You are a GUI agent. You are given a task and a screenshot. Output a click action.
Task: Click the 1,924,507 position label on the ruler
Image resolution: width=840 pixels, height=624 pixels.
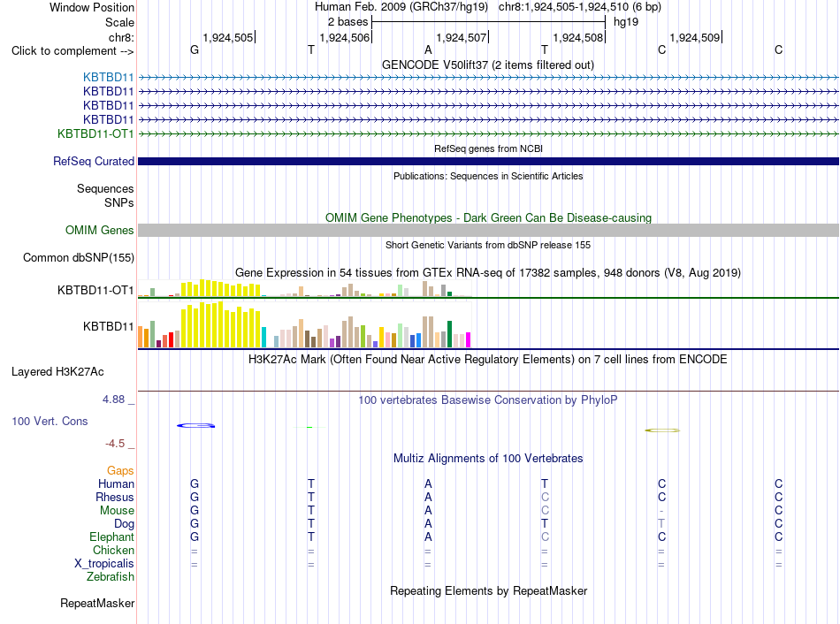[x=462, y=37]
